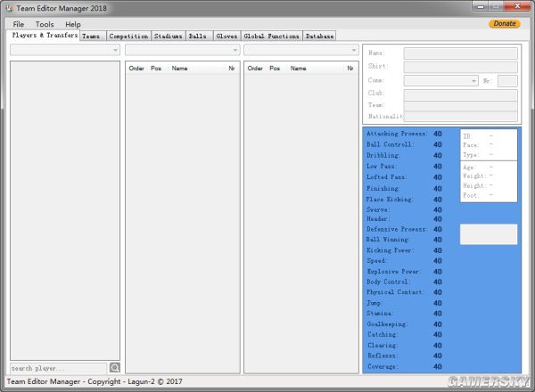The image size is (535, 392).
Task: Open the File menu
Action: (x=19, y=24)
